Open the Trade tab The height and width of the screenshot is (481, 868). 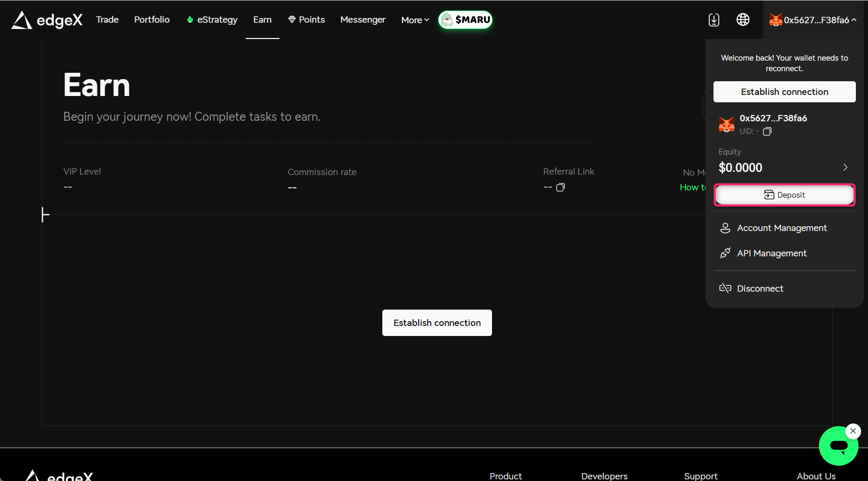[107, 20]
